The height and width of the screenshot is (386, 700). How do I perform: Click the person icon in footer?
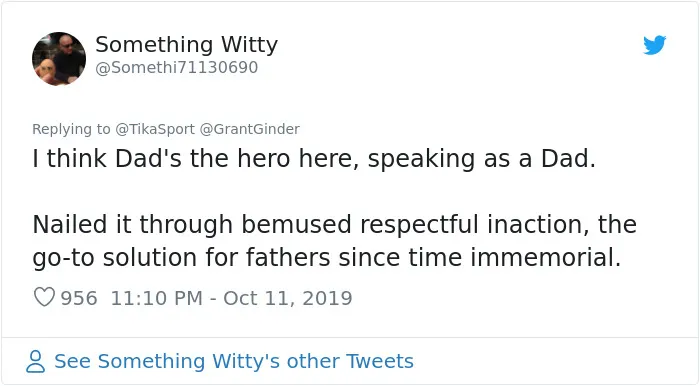35,361
